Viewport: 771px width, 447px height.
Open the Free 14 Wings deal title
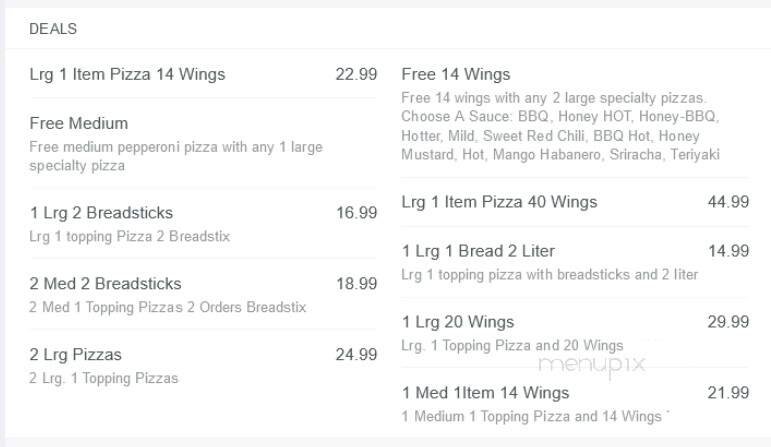pyautogui.click(x=455, y=74)
